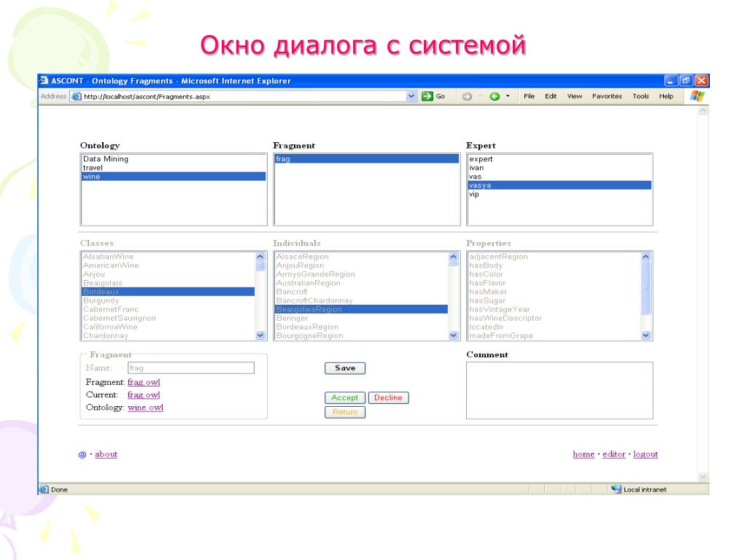Open the Tools menu

tap(640, 96)
